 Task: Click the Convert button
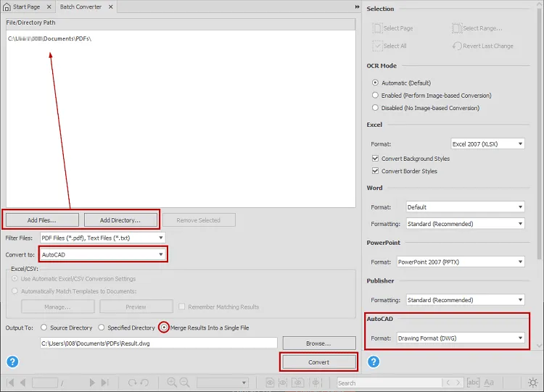tap(319, 362)
